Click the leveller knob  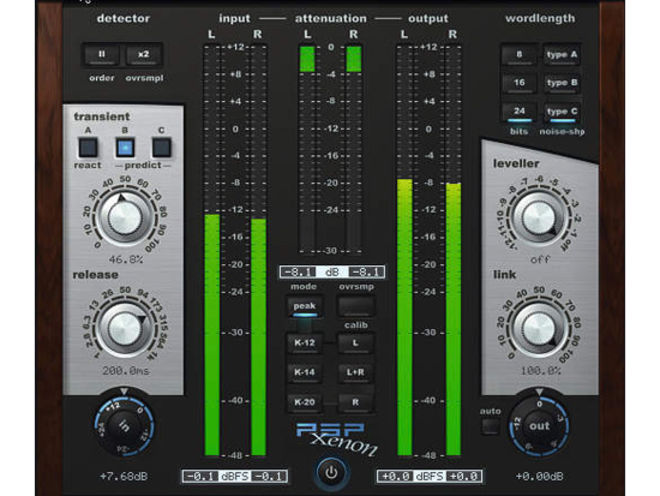pyautogui.click(x=539, y=217)
